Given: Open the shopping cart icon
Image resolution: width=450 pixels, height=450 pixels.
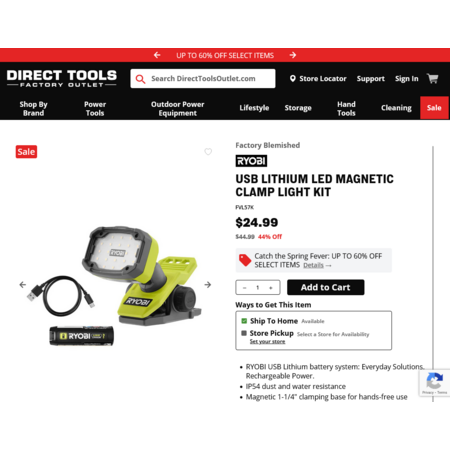Looking at the screenshot, I should point(433,79).
